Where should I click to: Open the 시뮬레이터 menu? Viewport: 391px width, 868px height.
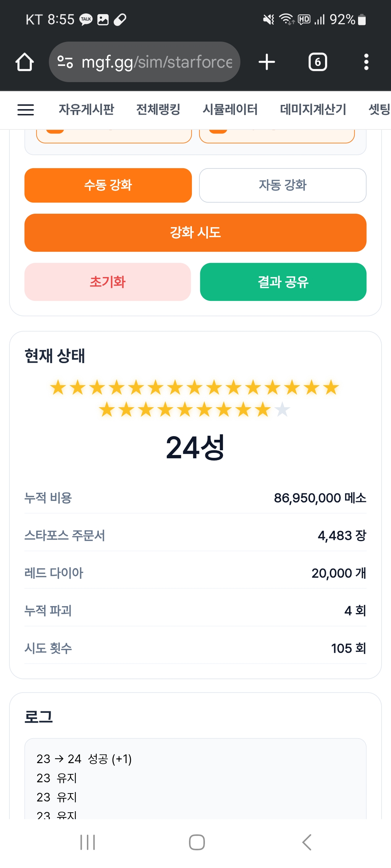(x=230, y=109)
